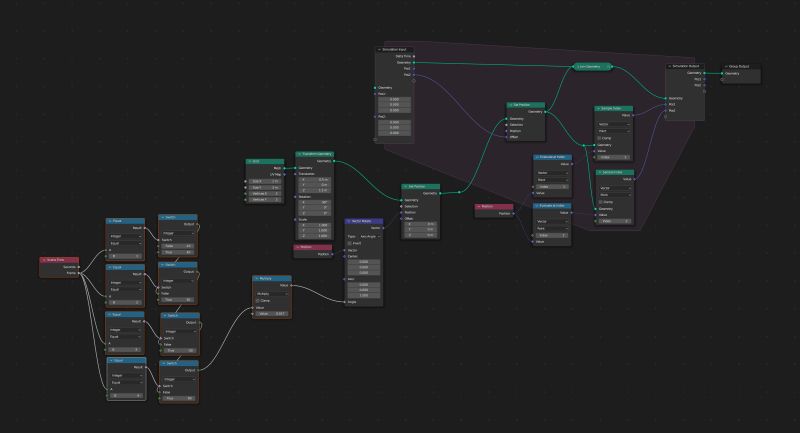800x433 pixels.
Task: Select the Transform Geometry node header
Action: 315,154
